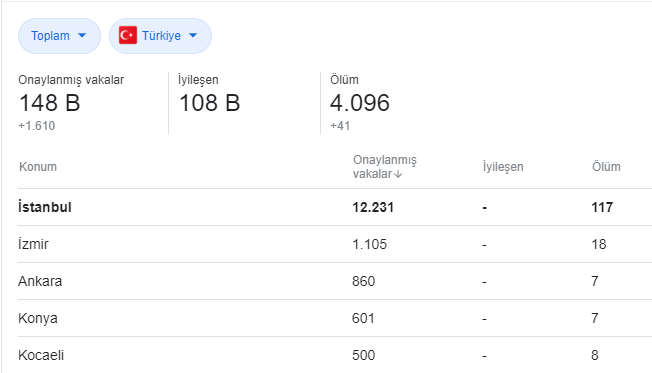Select the İzmir row
Image resolution: width=652 pixels, height=373 pixels.
coord(335,244)
